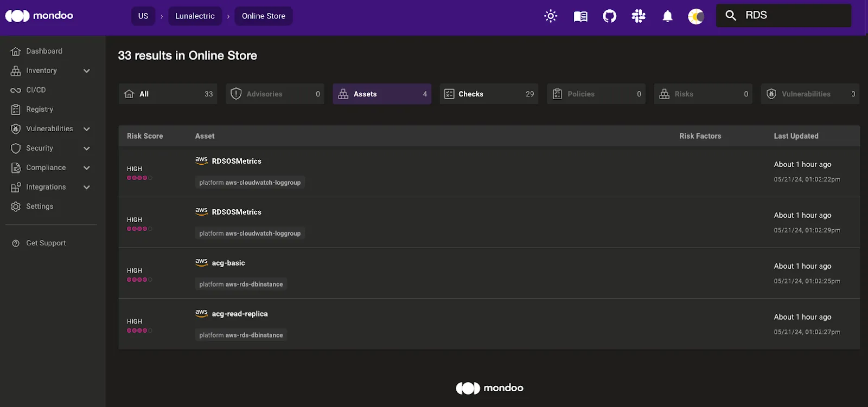Screen dimensions: 868x407
Task: Open Vulnerabilities in sidebar
Action: (49, 128)
